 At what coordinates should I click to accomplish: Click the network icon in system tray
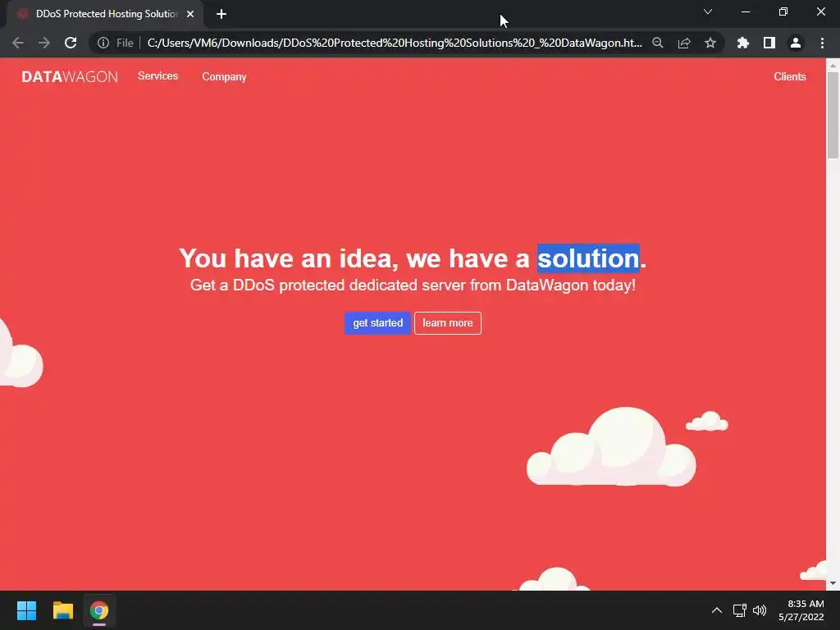click(739, 610)
